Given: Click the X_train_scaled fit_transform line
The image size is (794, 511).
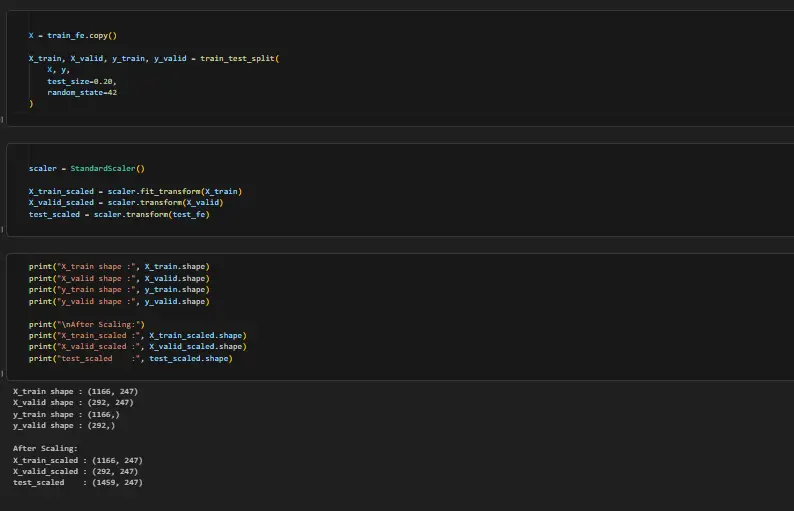Looking at the screenshot, I should [x=135, y=191].
